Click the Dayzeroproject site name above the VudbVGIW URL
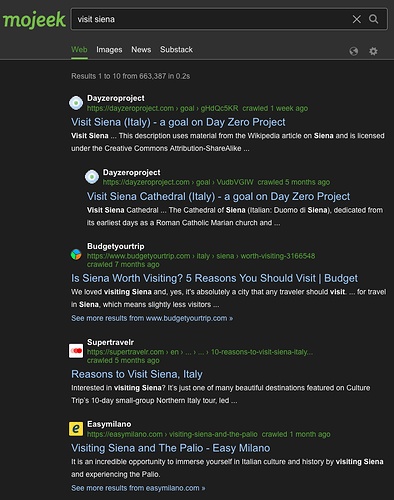This screenshot has width=394, height=500. point(131,173)
